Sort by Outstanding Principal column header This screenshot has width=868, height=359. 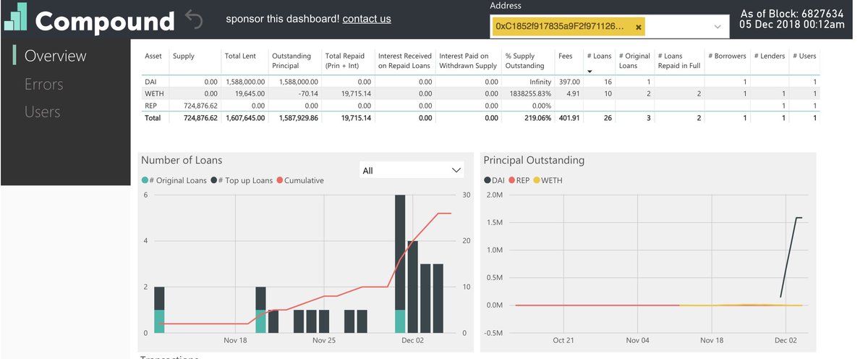click(291, 60)
